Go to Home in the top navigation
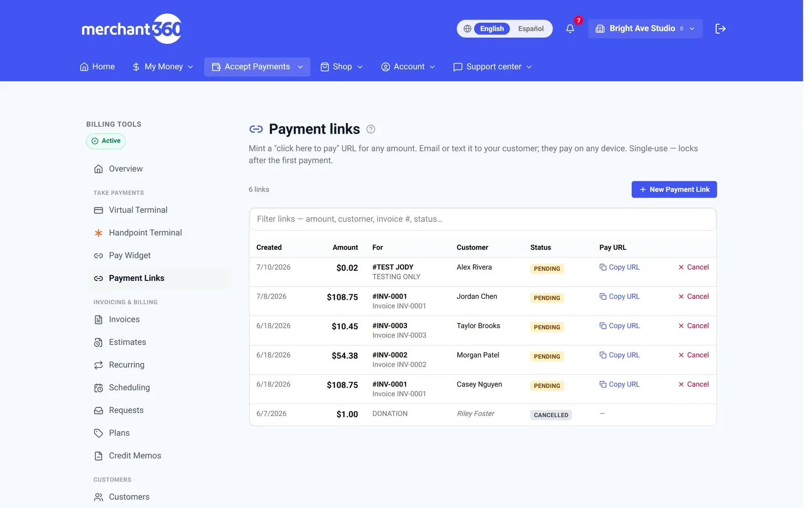The width and height of the screenshot is (812, 508). (97, 67)
